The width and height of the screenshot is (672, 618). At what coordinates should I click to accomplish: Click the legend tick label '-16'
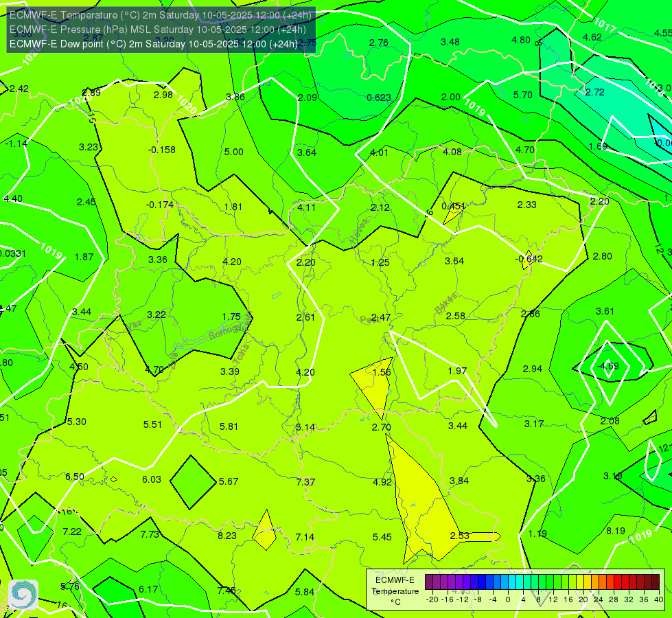(447, 599)
